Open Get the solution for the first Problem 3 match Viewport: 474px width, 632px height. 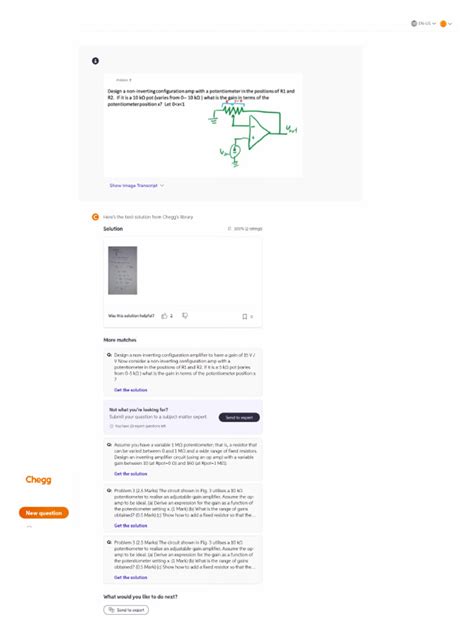click(131, 526)
